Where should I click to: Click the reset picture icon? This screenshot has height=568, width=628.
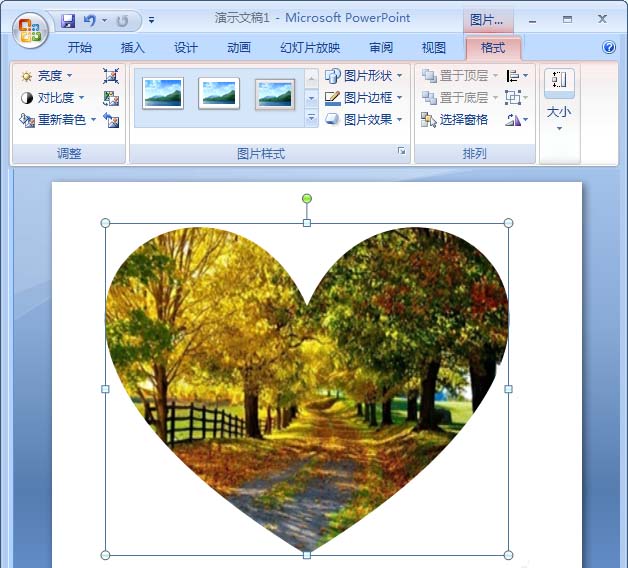[111, 119]
